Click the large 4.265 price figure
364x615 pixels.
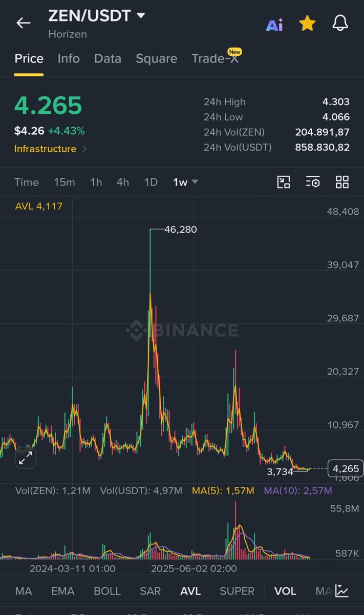tap(48, 106)
